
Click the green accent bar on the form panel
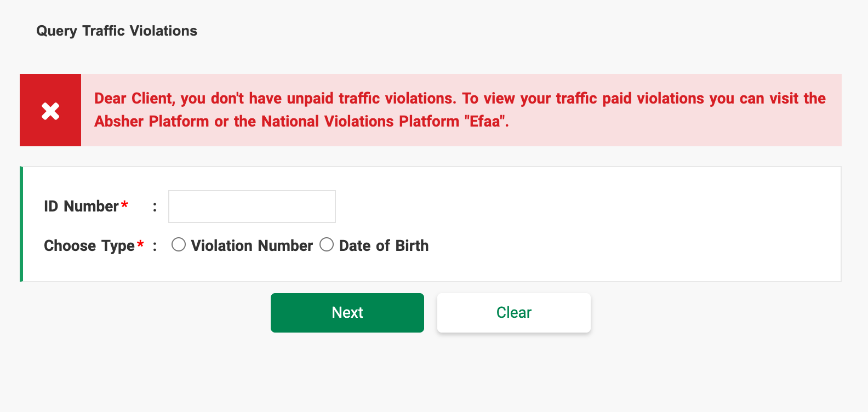click(21, 225)
